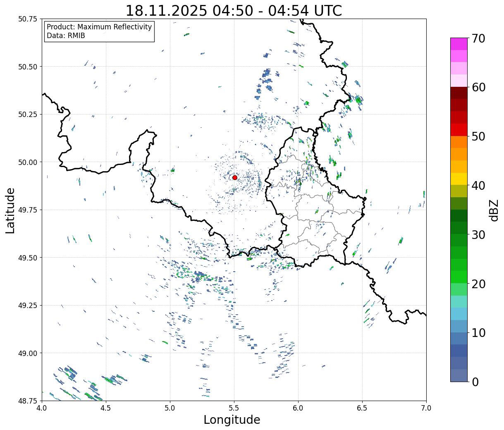Click the colorbar tick label 60
Viewport: 504px width, 430px height.
point(478,87)
